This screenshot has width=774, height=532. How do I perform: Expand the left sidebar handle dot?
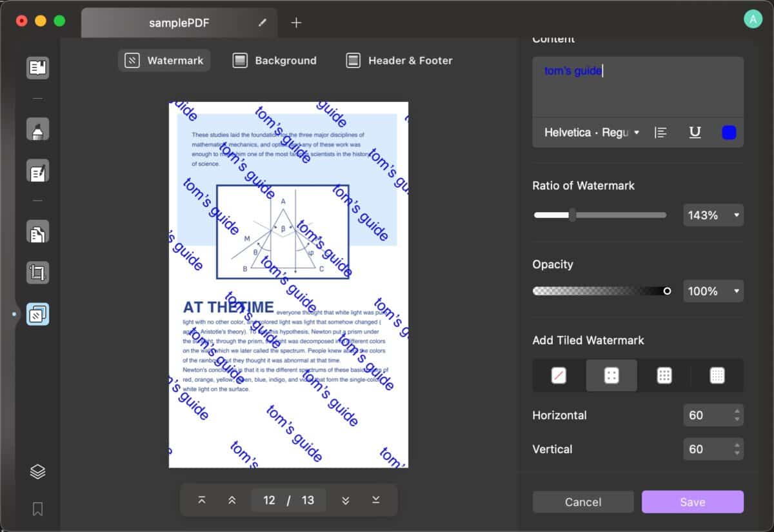click(14, 315)
